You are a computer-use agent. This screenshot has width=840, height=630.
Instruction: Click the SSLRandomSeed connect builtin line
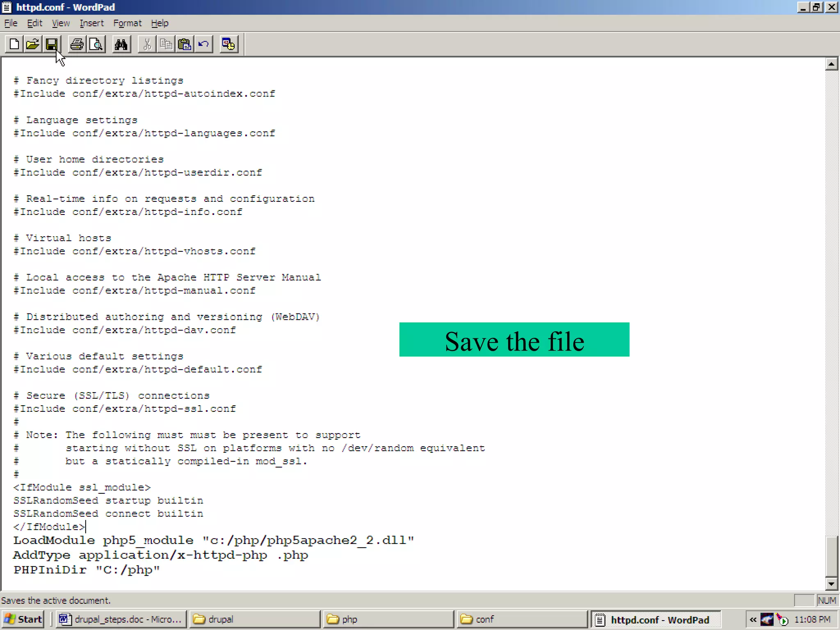click(108, 514)
